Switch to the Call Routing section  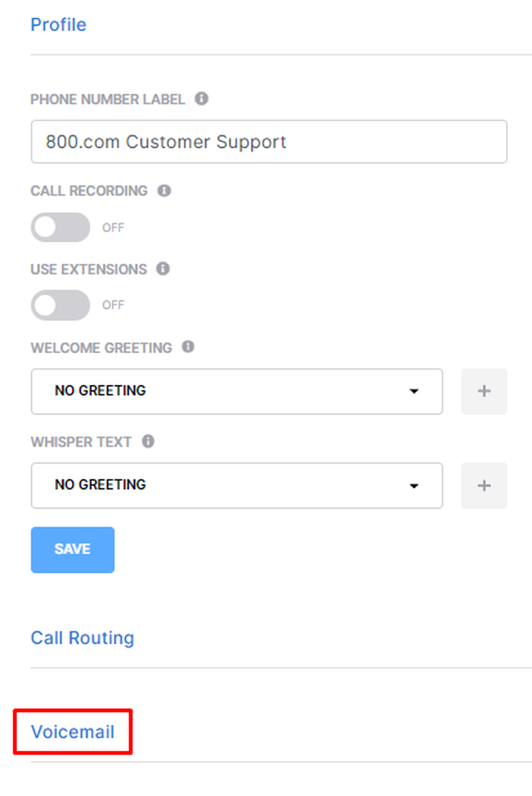[82, 637]
